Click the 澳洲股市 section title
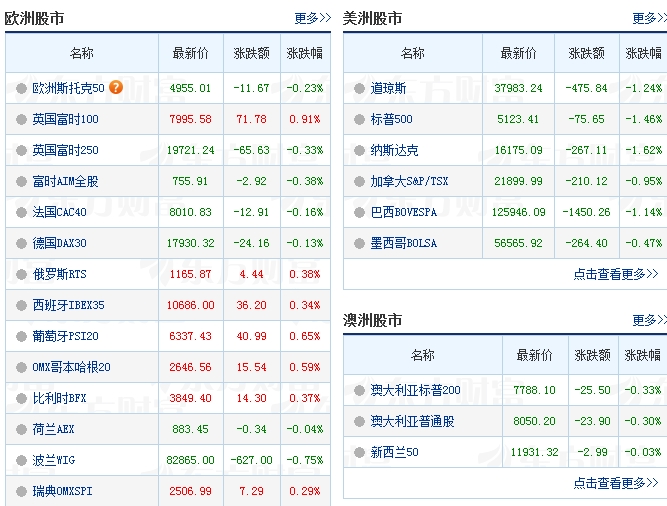Image resolution: width=667 pixels, height=506 pixels. click(372, 320)
